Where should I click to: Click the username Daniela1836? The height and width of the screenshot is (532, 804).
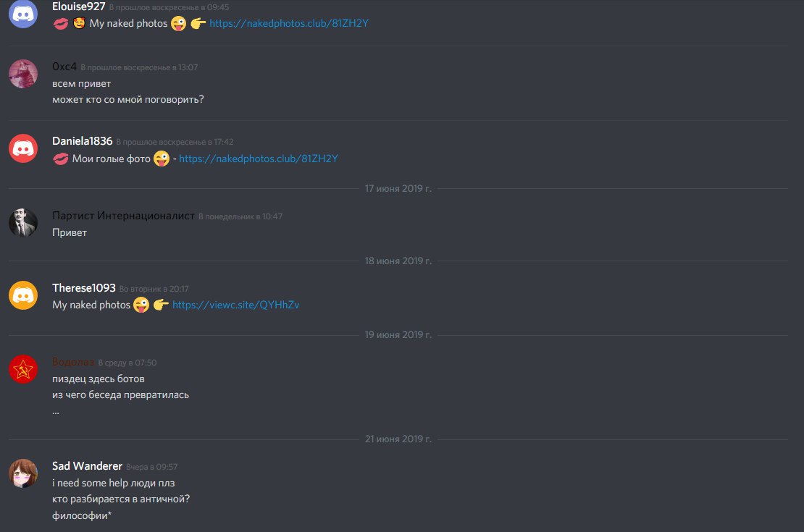(82, 141)
